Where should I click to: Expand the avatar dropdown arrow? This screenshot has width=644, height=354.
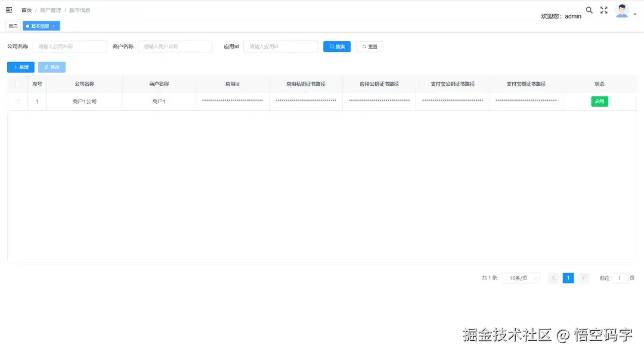tap(635, 13)
